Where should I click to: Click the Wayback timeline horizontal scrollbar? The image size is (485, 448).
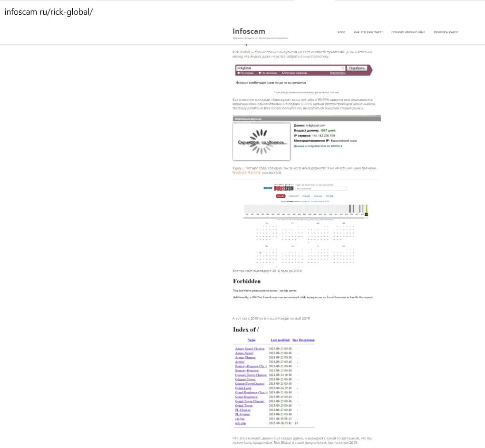click(x=305, y=217)
